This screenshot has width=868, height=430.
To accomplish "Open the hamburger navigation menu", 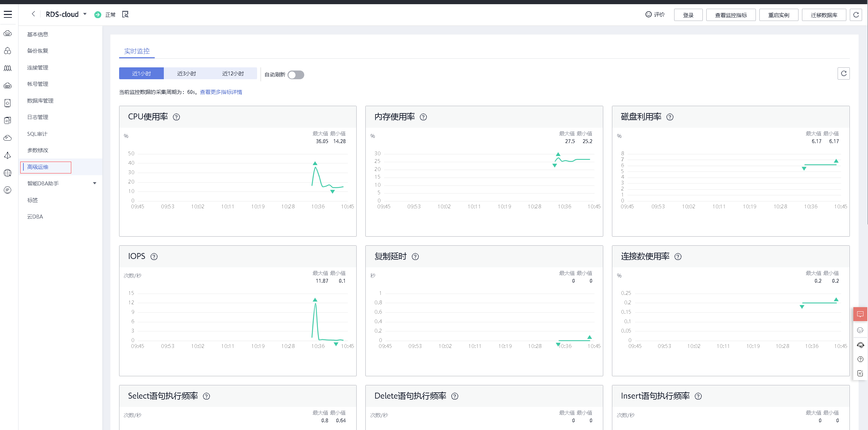I will pyautogui.click(x=8, y=14).
